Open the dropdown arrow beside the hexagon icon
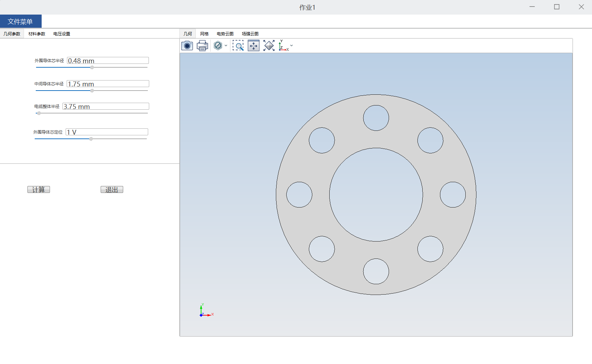Image resolution: width=592 pixels, height=364 pixels. click(226, 45)
